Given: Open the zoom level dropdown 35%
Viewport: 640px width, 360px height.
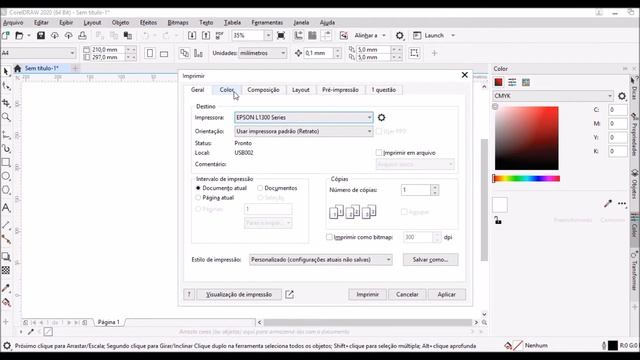Looking at the screenshot, I should [x=268, y=36].
